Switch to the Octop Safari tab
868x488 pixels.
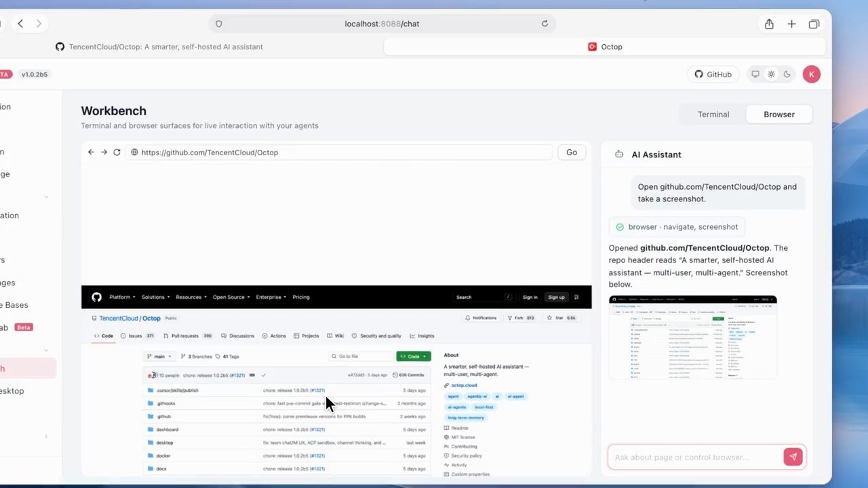605,47
